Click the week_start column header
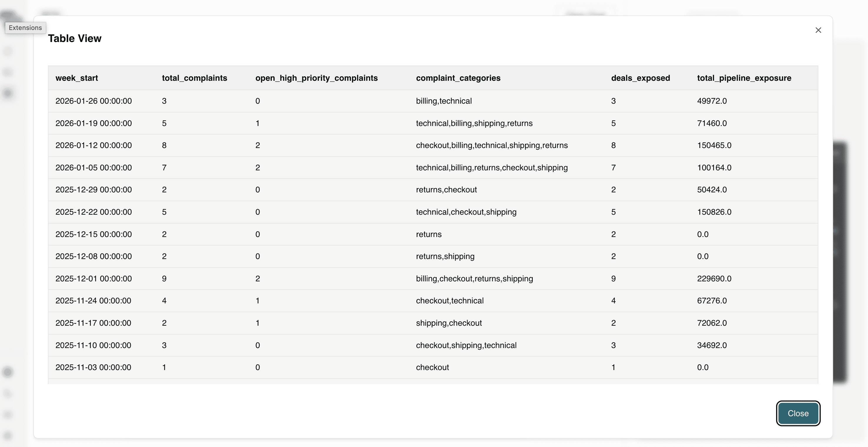 (x=77, y=78)
